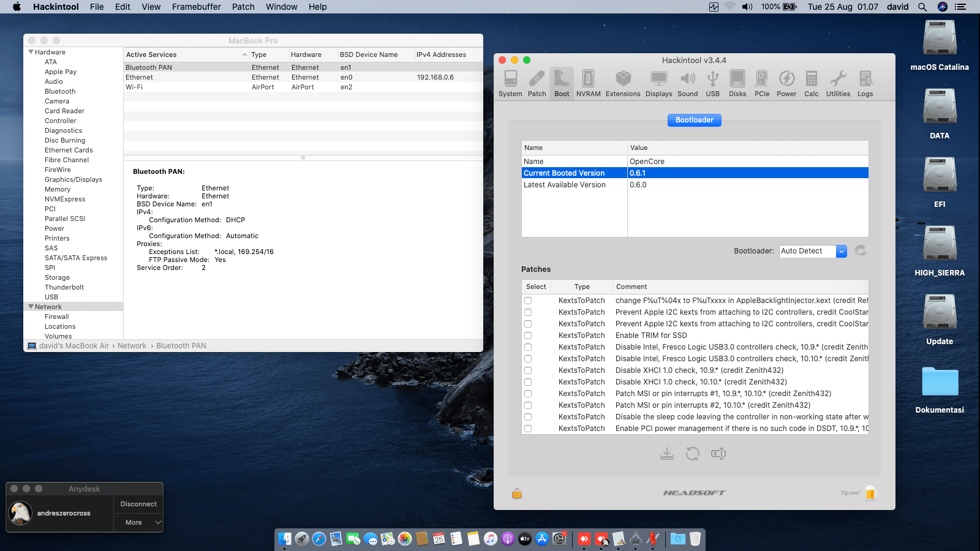The width and height of the screenshot is (980, 551).
Task: Check the Disable XHCI 1.0 check 10.9 checkbox
Action: tap(528, 370)
